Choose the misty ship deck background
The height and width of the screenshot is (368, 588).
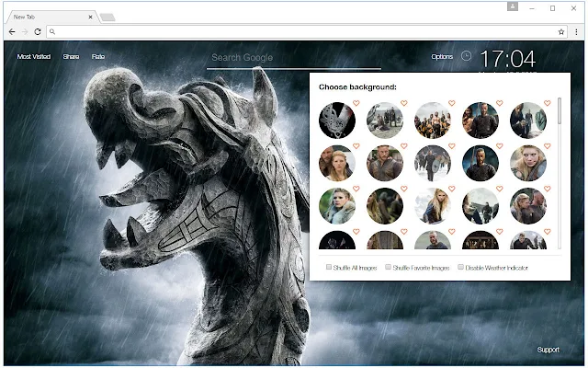click(x=481, y=206)
